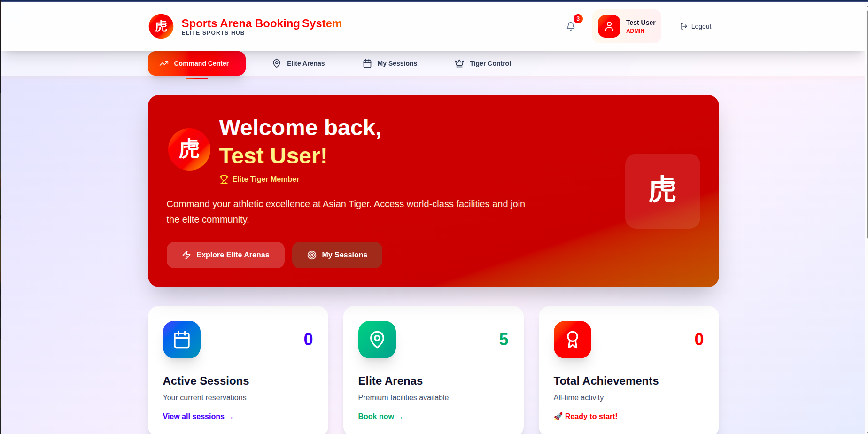868x434 pixels.
Task: Go to the My Sessions navigation tab
Action: click(x=390, y=63)
